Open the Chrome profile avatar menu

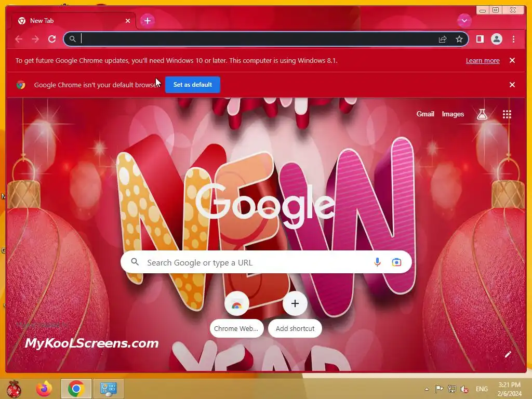(496, 39)
